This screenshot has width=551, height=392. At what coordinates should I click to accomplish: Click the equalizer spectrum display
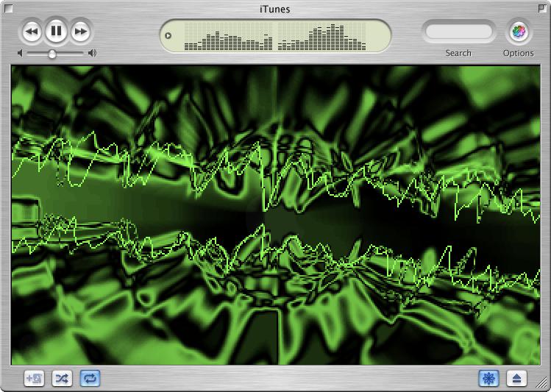[x=275, y=36]
